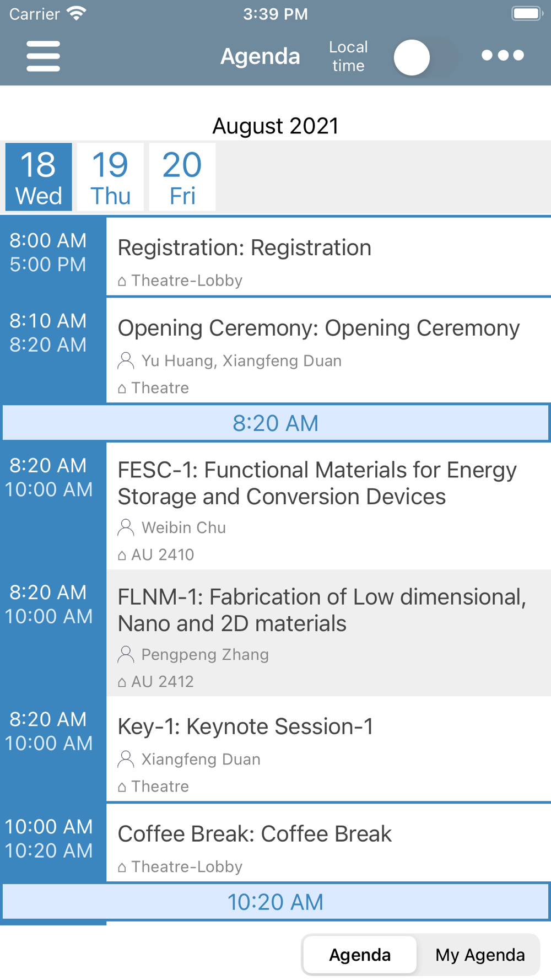Tap the speaker icon for Yu Huang
This screenshot has height=980, width=551.
click(126, 360)
